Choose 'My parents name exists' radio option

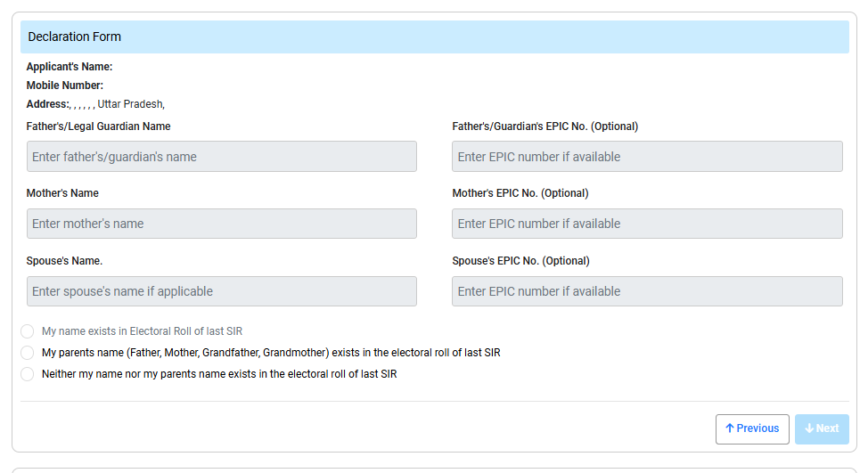pyautogui.click(x=28, y=353)
